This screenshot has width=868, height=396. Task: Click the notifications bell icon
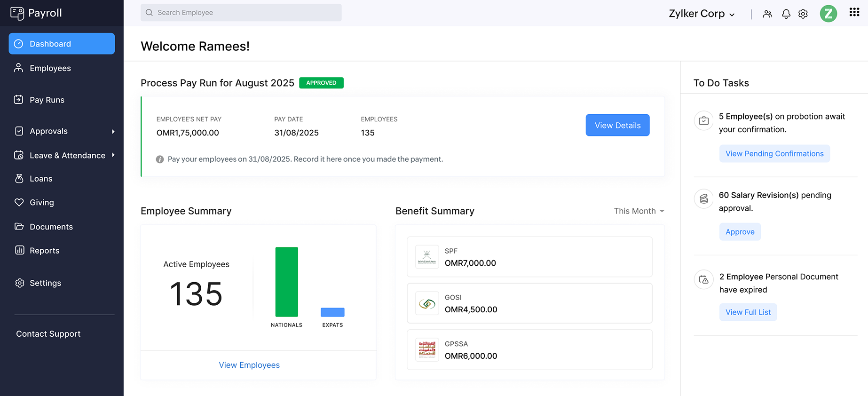coord(786,14)
